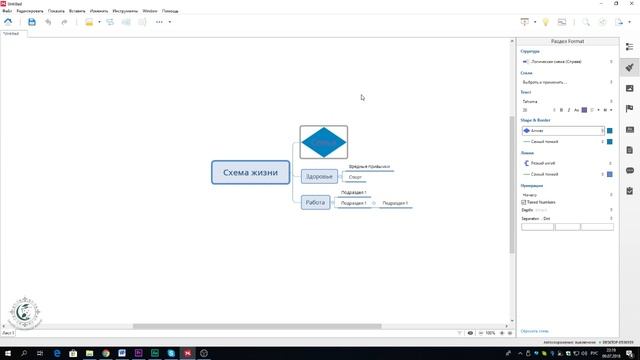The height and width of the screenshot is (360, 640).
Task: Open the Изменить menu
Action: (99, 11)
